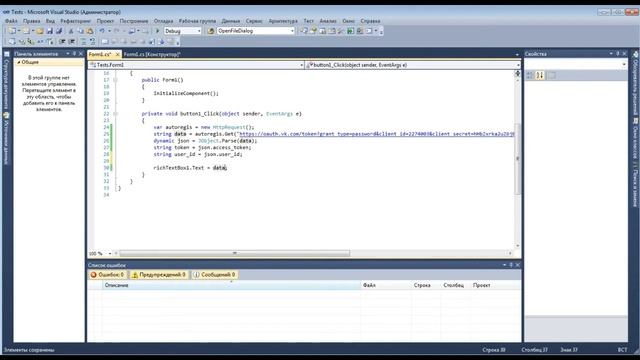Image resolution: width=640 pixels, height=360 pixels.
Task: Sort by Проект column header
Action: (x=496, y=285)
